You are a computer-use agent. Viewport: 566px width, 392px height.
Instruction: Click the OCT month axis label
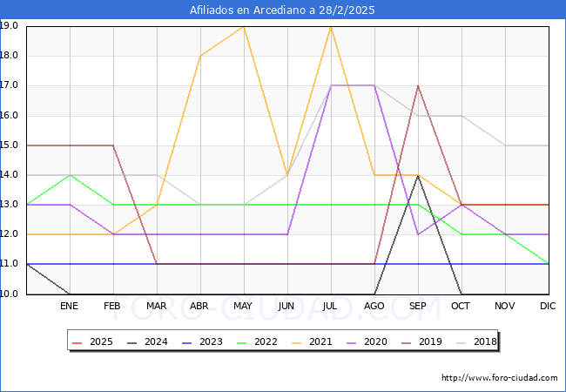click(x=461, y=306)
